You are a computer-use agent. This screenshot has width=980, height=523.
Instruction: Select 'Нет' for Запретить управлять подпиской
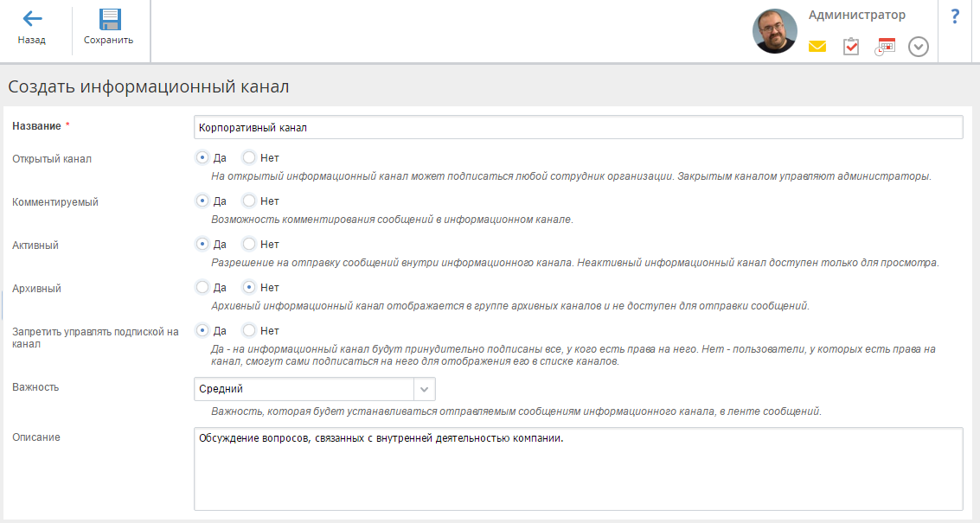pyautogui.click(x=249, y=330)
